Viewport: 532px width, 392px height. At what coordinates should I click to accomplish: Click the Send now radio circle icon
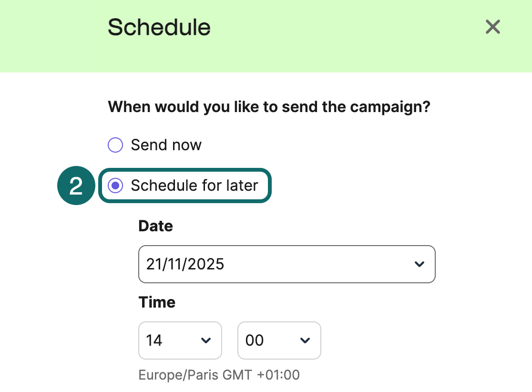(115, 144)
